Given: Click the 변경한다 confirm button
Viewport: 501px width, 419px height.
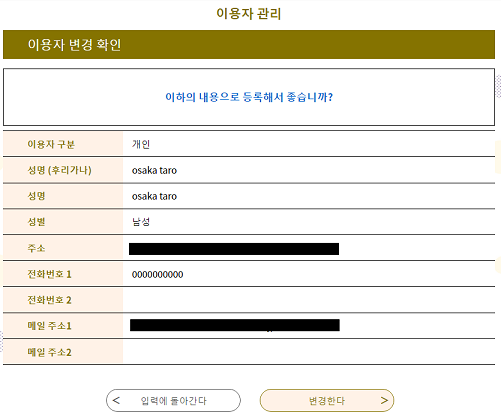Looking at the screenshot, I should coord(327,400).
